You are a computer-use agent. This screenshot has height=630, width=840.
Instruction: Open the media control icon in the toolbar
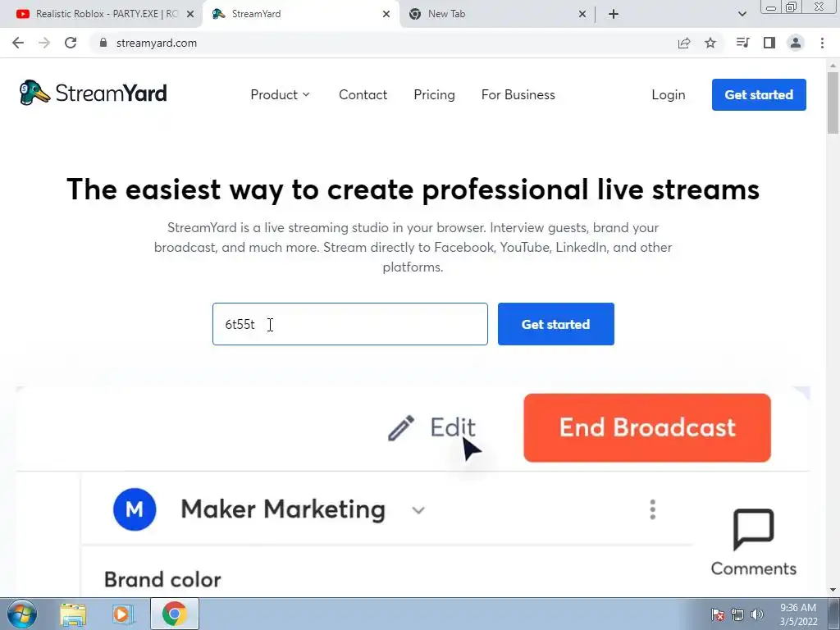pyautogui.click(x=742, y=43)
